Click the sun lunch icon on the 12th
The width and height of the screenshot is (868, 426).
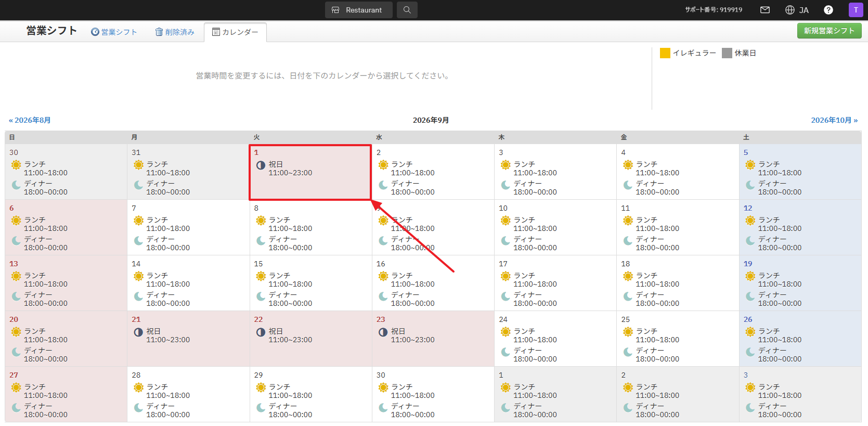point(750,221)
